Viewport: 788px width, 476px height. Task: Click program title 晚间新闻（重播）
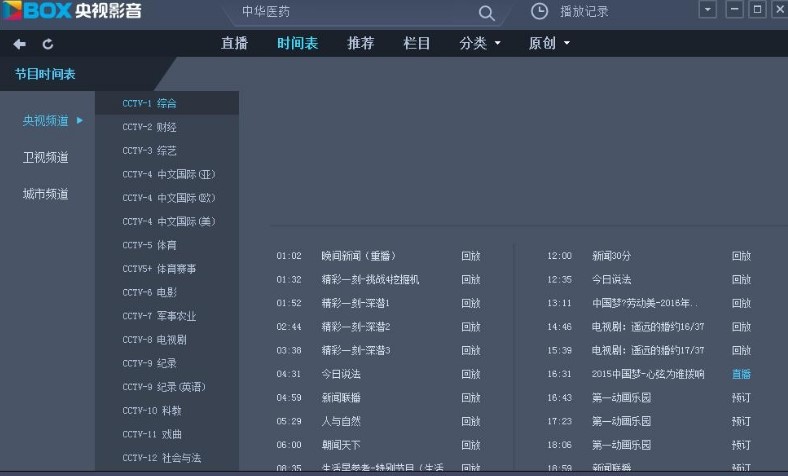coord(359,256)
